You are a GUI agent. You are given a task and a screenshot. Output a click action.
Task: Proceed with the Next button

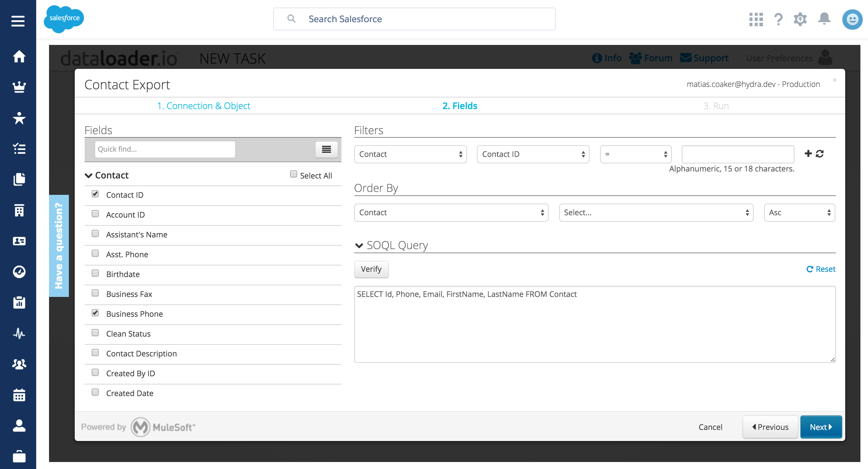(821, 427)
